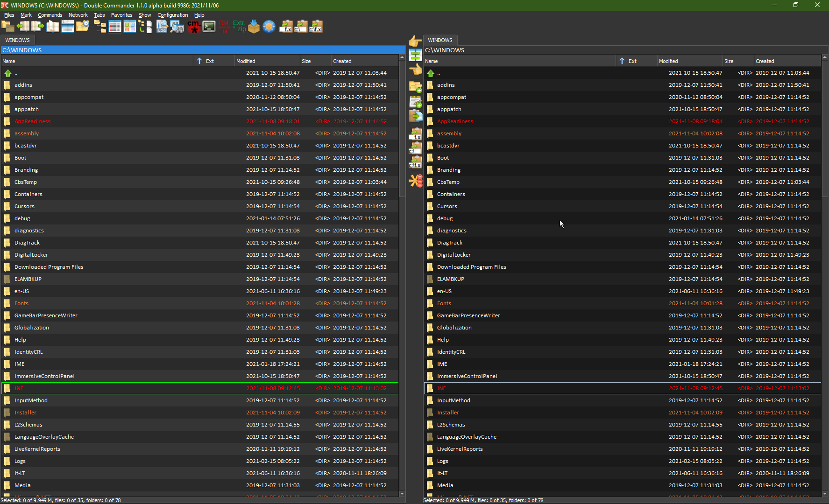Select the WINDOWS tab in the left panel
This screenshot has height=504, width=829.
[x=18, y=40]
